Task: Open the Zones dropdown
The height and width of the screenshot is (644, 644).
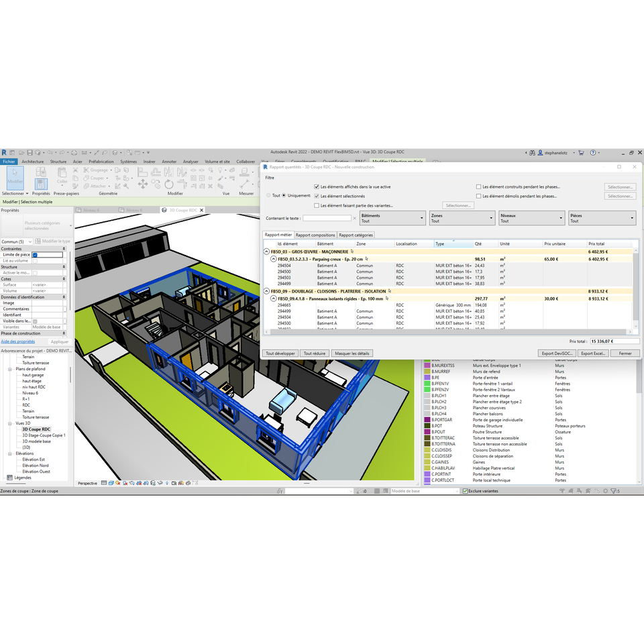Action: pos(462,218)
